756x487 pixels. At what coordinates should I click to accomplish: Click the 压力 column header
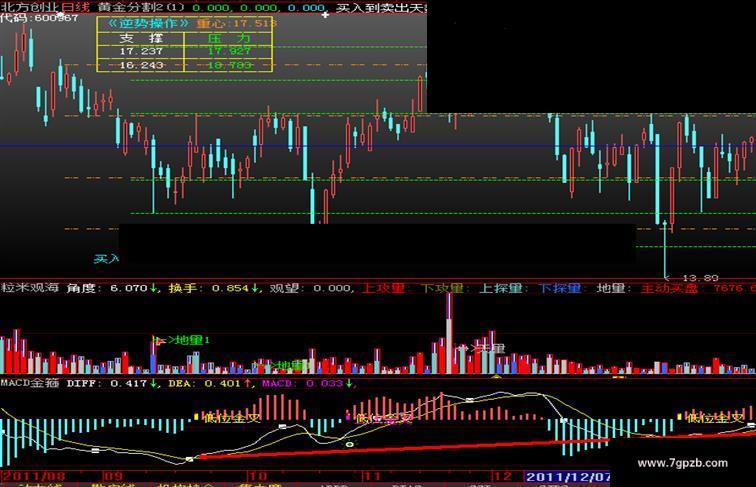pyautogui.click(x=229, y=38)
